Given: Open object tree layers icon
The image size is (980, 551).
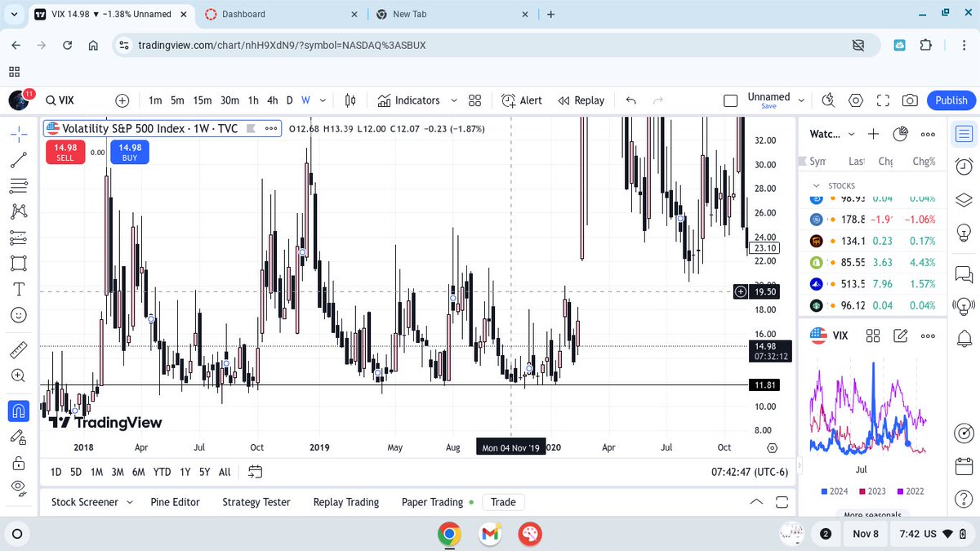Looking at the screenshot, I should pos(964,201).
